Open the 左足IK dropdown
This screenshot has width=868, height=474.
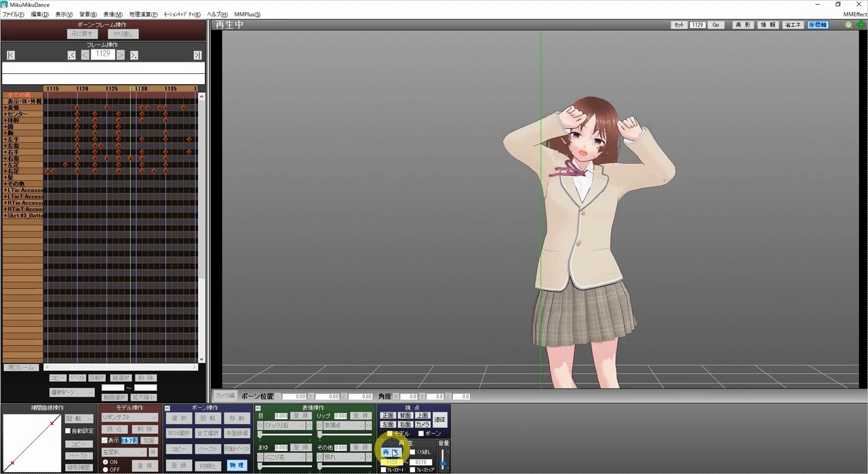[124, 452]
